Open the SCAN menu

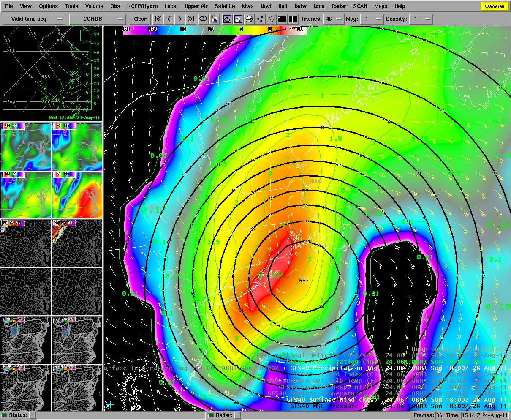(x=360, y=6)
